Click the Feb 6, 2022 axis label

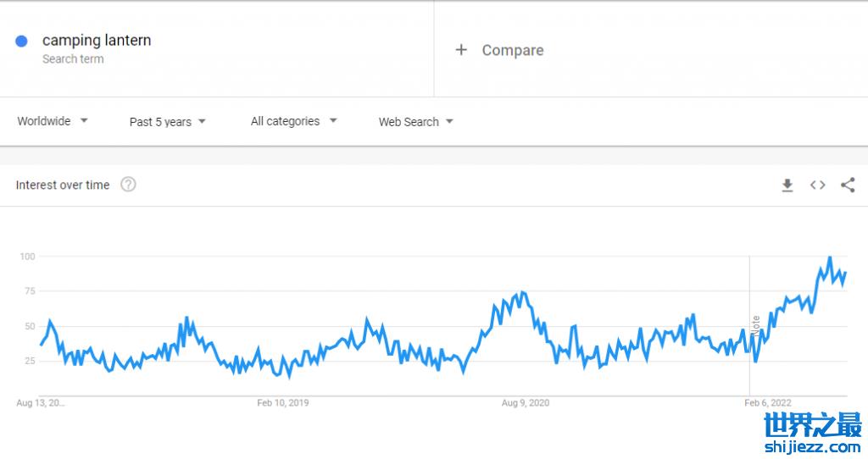click(x=767, y=403)
